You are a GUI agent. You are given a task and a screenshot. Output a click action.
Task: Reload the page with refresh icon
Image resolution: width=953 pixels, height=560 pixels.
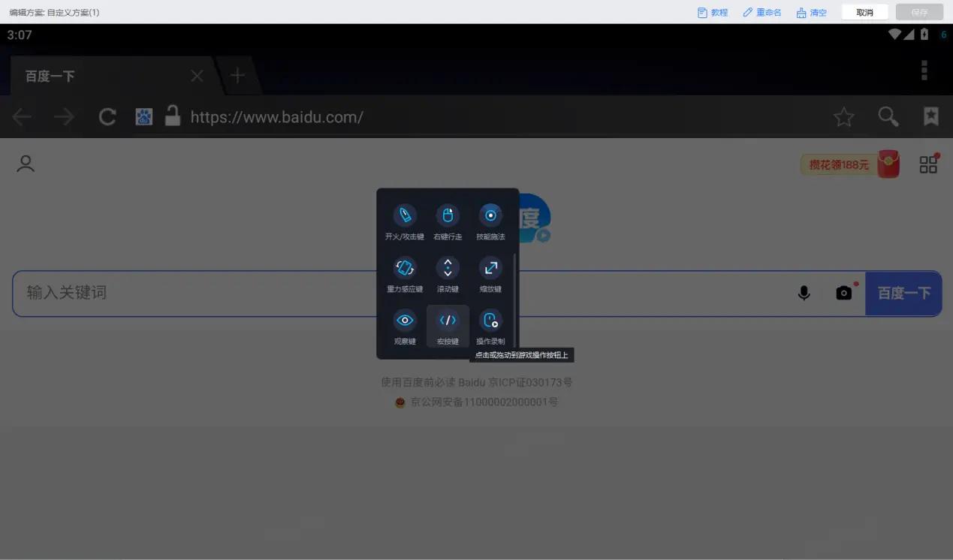click(107, 116)
